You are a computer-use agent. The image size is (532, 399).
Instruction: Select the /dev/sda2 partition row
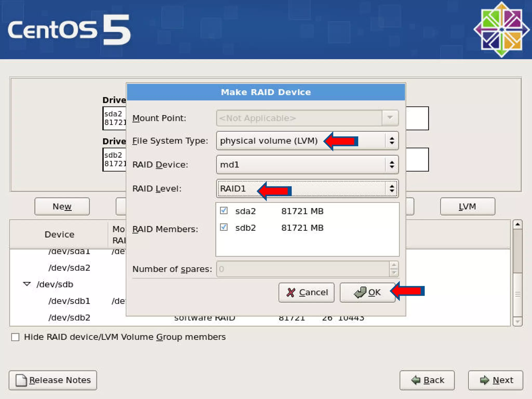coord(69,268)
